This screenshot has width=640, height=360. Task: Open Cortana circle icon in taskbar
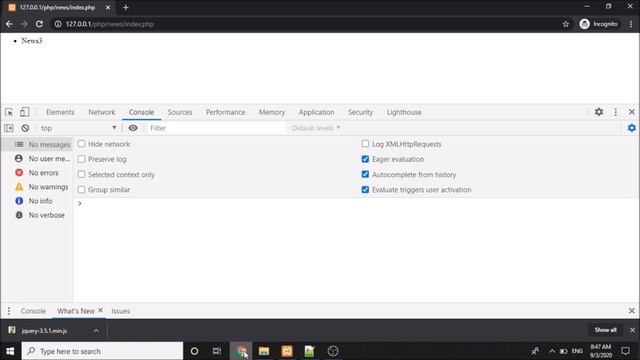(x=194, y=351)
